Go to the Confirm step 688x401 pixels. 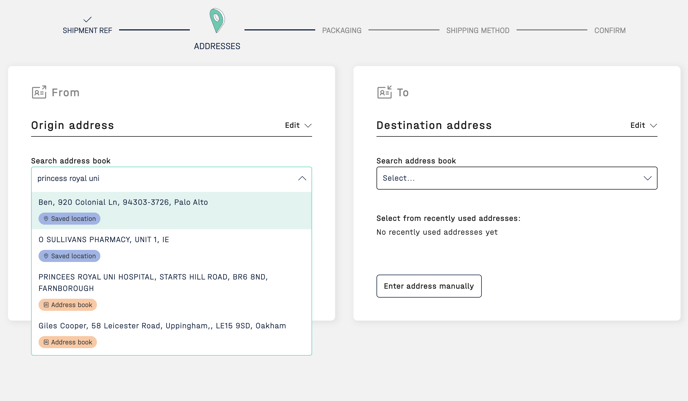coord(610,30)
